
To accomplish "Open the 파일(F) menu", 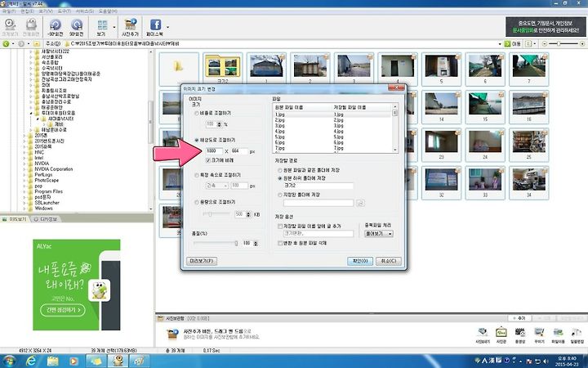I will pos(9,11).
